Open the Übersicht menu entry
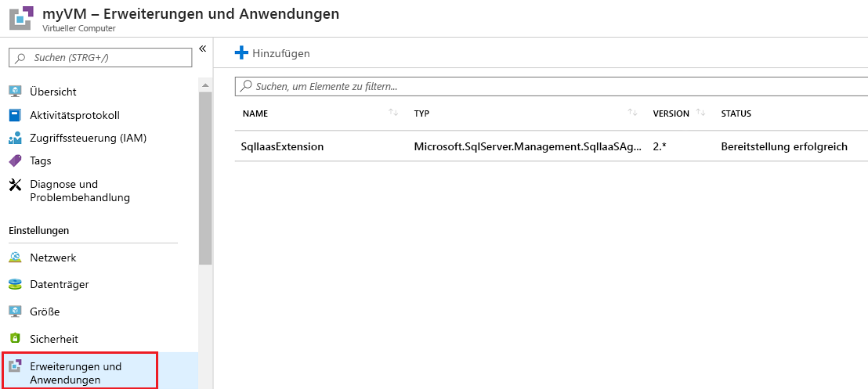The height and width of the screenshot is (389, 868). 53,92
